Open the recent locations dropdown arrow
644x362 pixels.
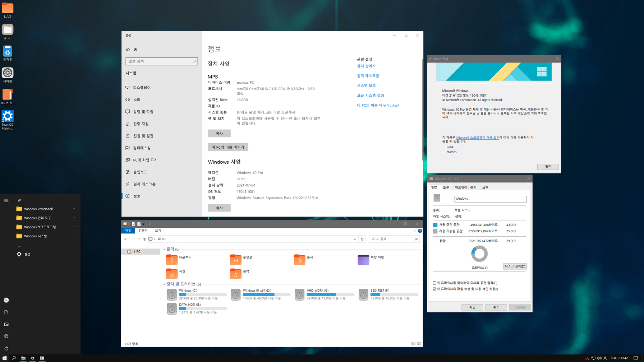139,239
